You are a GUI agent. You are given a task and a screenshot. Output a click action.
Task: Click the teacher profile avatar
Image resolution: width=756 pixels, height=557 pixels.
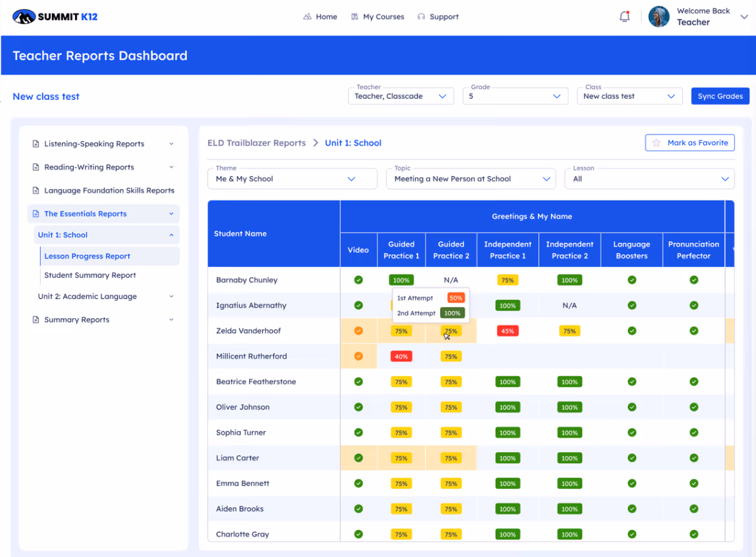coord(659,17)
